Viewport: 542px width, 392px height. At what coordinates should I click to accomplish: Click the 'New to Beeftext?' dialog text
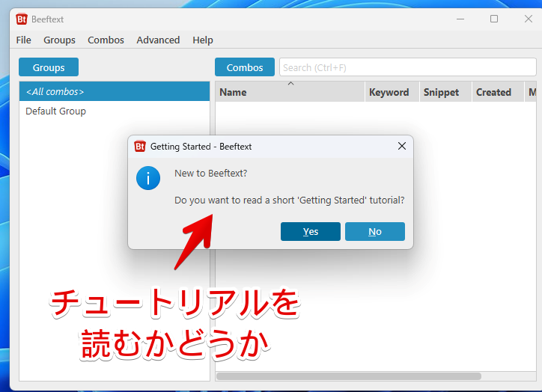point(211,173)
